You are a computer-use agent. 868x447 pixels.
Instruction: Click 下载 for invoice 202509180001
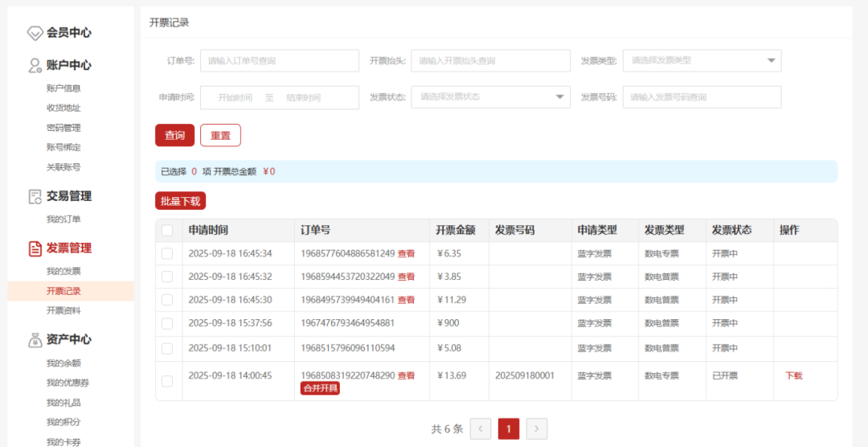click(x=793, y=375)
